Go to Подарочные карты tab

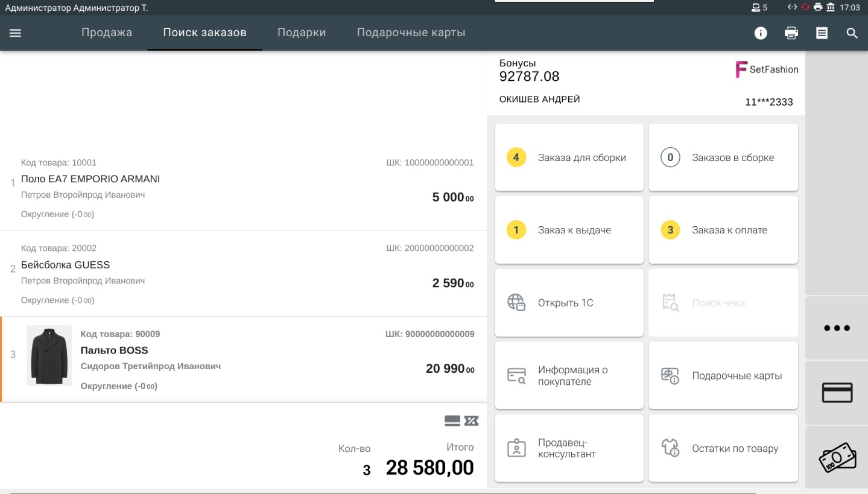pyautogui.click(x=411, y=33)
